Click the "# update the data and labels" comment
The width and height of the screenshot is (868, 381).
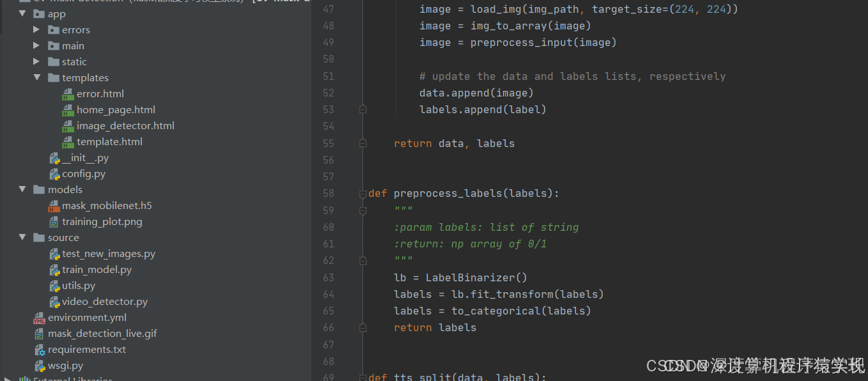coord(573,76)
